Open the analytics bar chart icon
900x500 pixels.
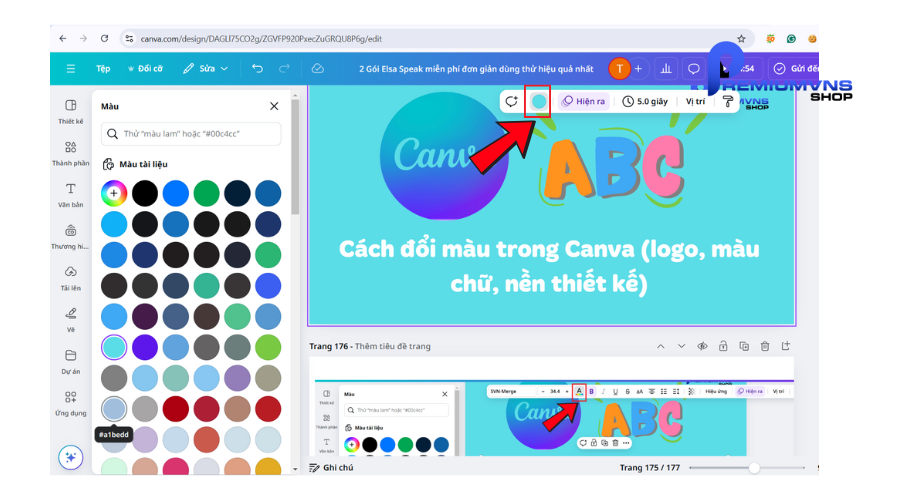tap(666, 68)
